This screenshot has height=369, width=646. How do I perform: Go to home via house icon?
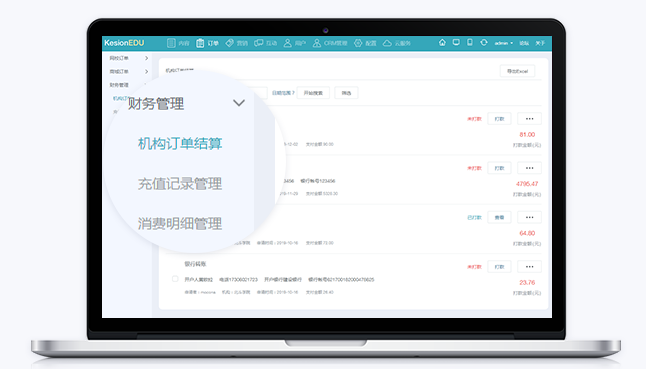tap(442, 42)
